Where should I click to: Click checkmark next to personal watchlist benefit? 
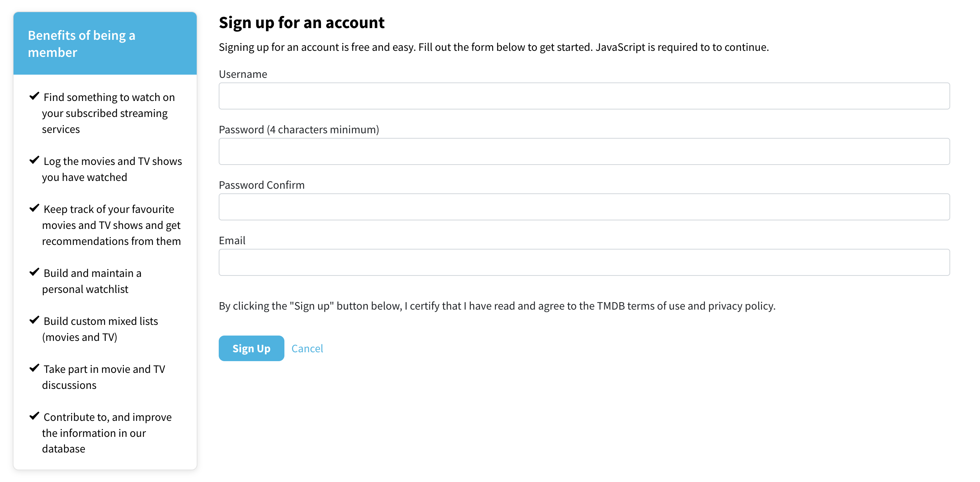click(34, 272)
